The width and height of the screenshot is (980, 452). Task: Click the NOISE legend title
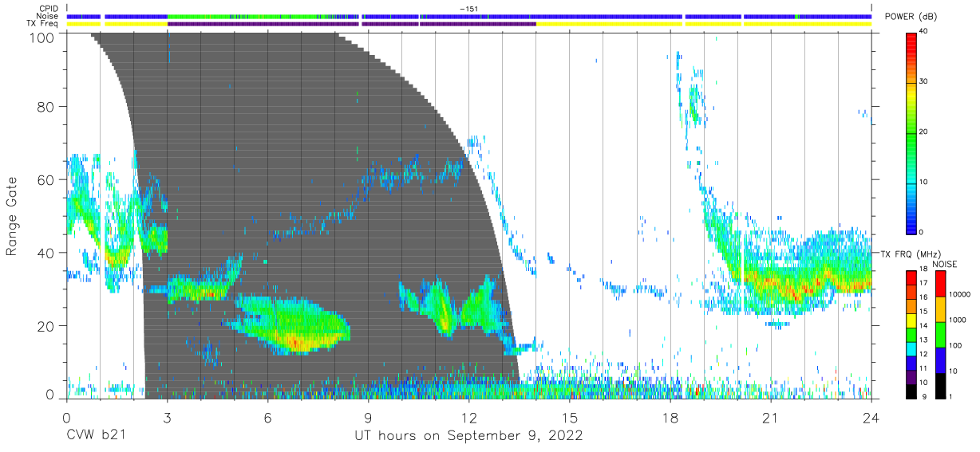944,264
